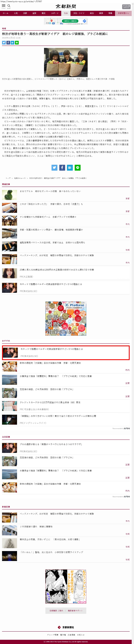Viewport: 134px width, 644px height.
Task: Click the 定期購読 ご案内 footer button
Action: 56,611
